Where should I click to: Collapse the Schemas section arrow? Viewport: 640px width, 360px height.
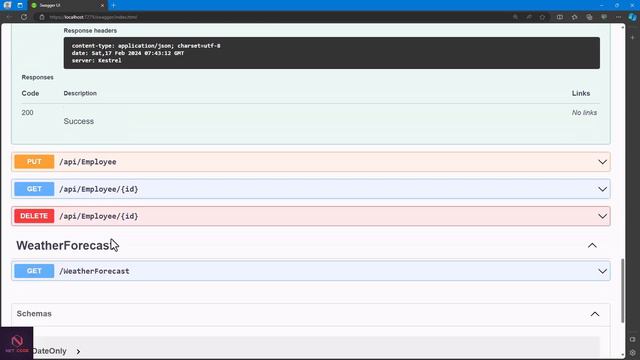pos(595,314)
